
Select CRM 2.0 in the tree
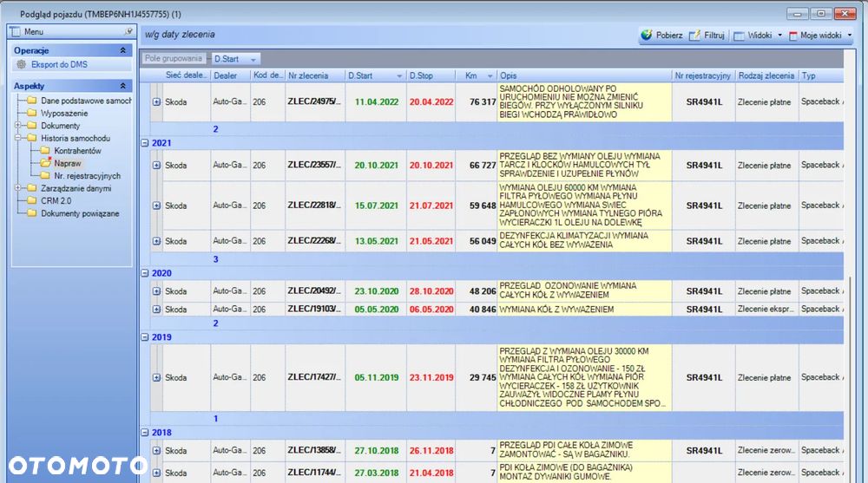pyautogui.click(x=56, y=200)
